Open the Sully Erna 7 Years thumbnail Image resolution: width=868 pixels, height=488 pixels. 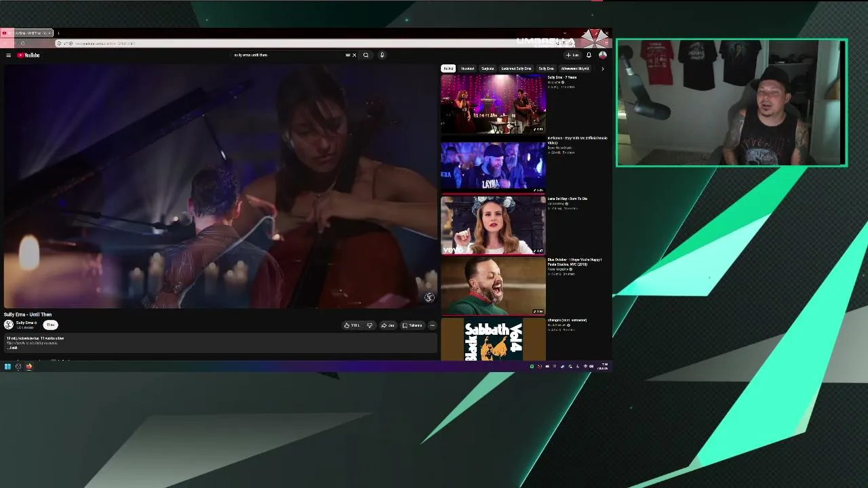[493, 104]
